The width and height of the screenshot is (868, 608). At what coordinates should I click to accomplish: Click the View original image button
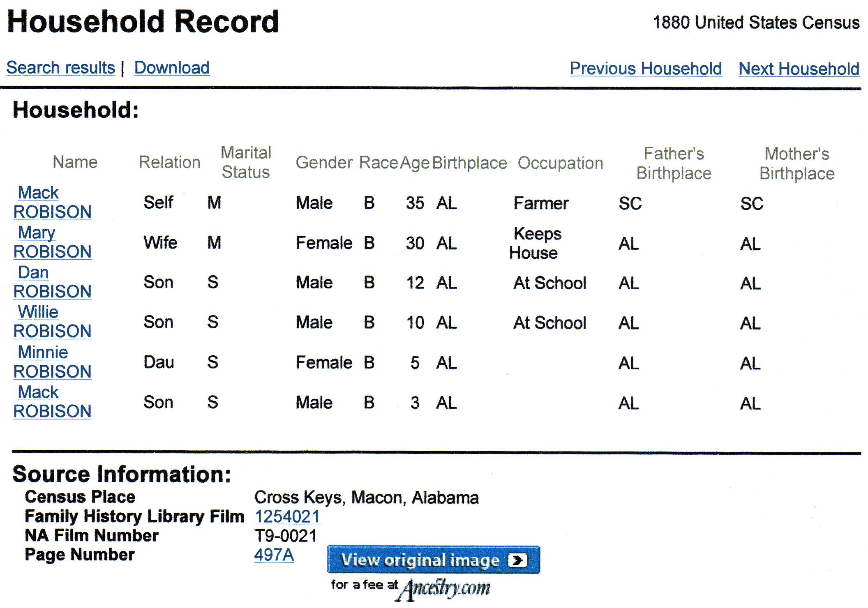(x=434, y=560)
